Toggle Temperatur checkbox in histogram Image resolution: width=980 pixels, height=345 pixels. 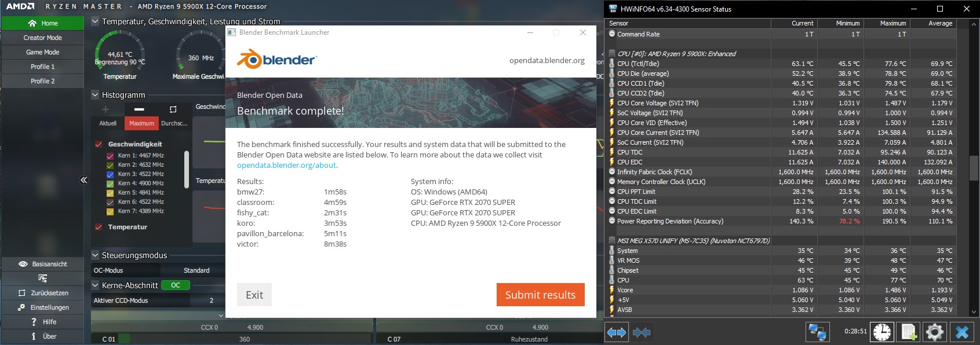(x=99, y=227)
